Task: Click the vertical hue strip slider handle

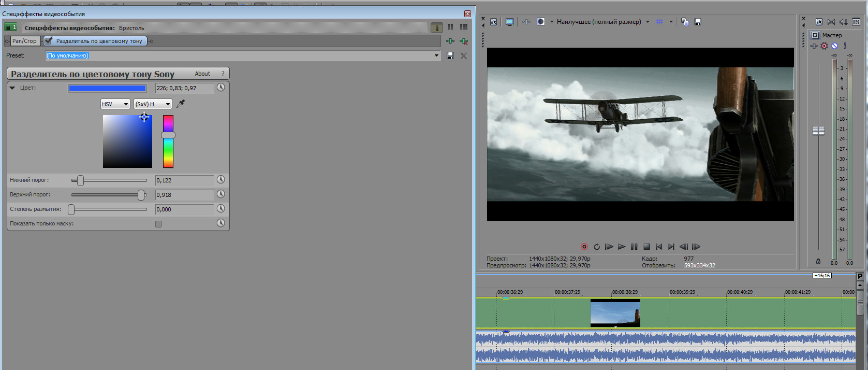Action: [168, 135]
